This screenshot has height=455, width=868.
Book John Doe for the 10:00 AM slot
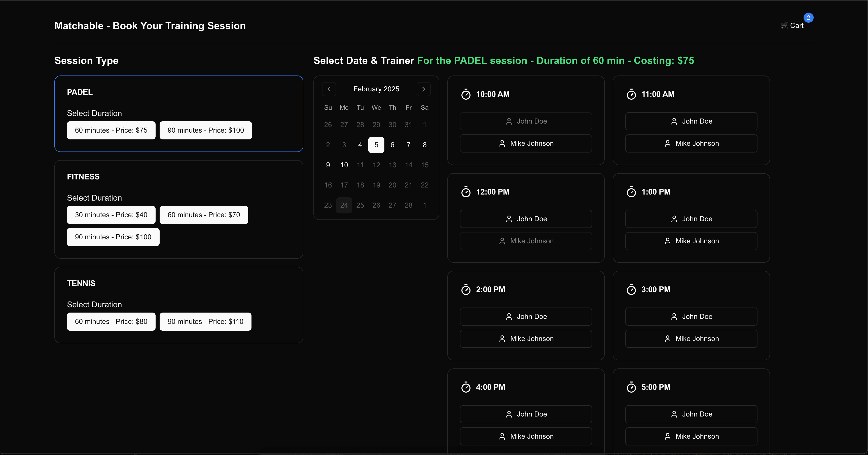526,121
